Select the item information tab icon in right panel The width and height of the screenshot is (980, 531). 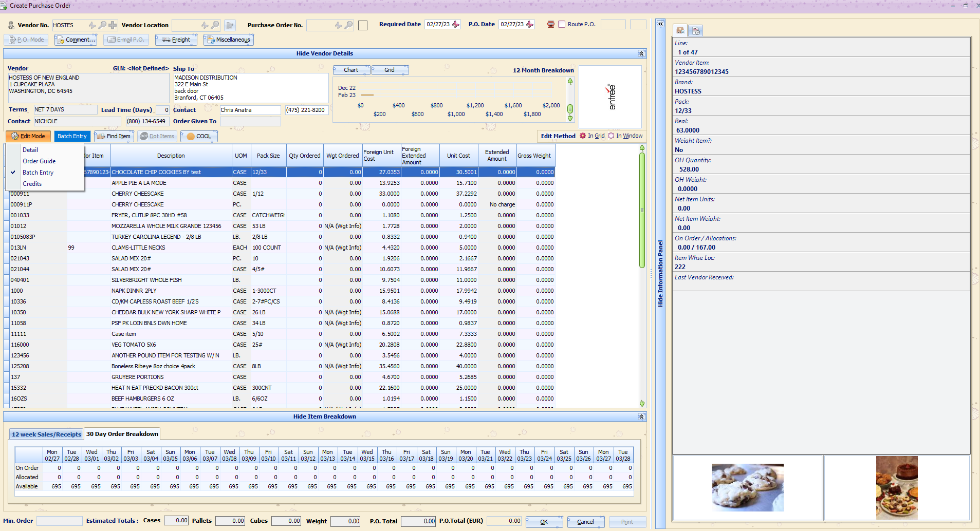point(680,30)
